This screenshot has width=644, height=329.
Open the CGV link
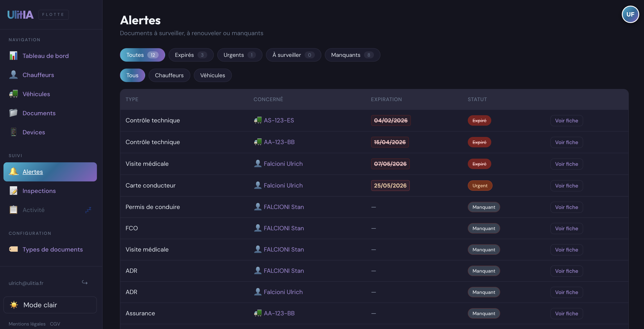(55, 324)
